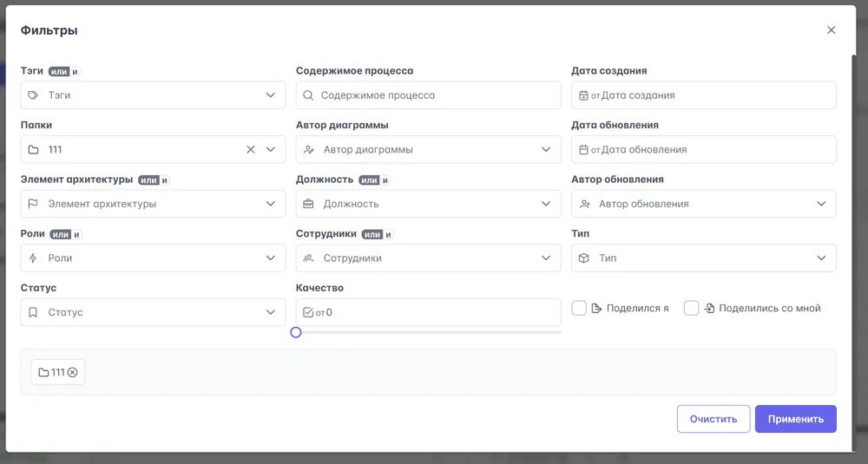Set Элемент архитектуры logic to и
This screenshot has height=464, width=868.
(x=164, y=180)
